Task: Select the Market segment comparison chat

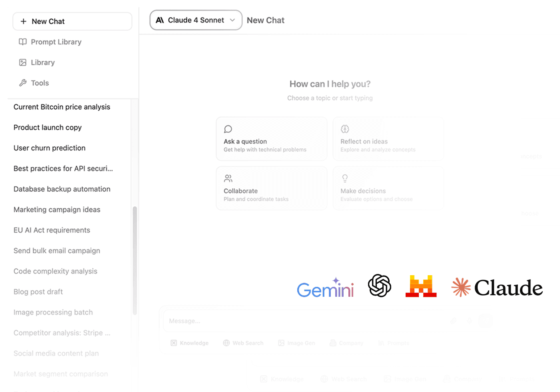Action: [61, 374]
